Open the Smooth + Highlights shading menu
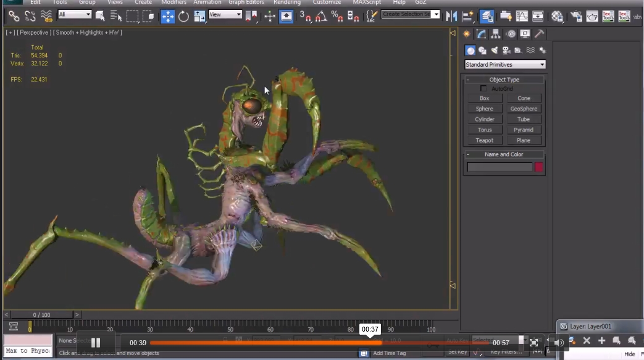Viewport: 644px width, 360px height. point(88,33)
